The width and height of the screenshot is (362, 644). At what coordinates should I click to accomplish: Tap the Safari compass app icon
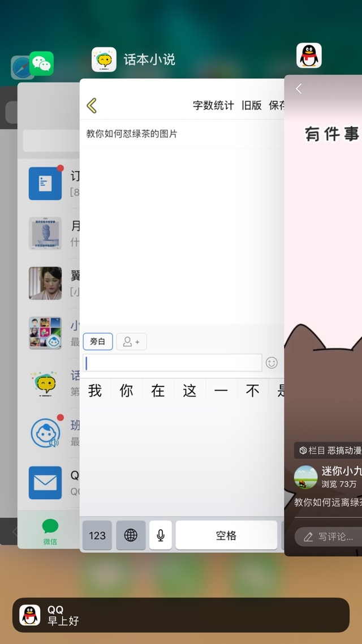(20, 68)
